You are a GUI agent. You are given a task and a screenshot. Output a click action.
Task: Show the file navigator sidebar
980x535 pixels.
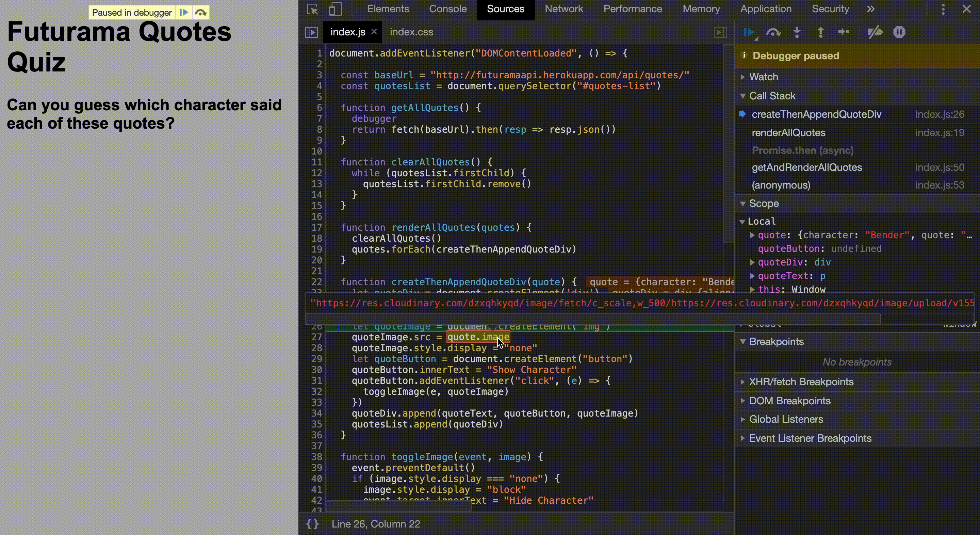pos(312,32)
